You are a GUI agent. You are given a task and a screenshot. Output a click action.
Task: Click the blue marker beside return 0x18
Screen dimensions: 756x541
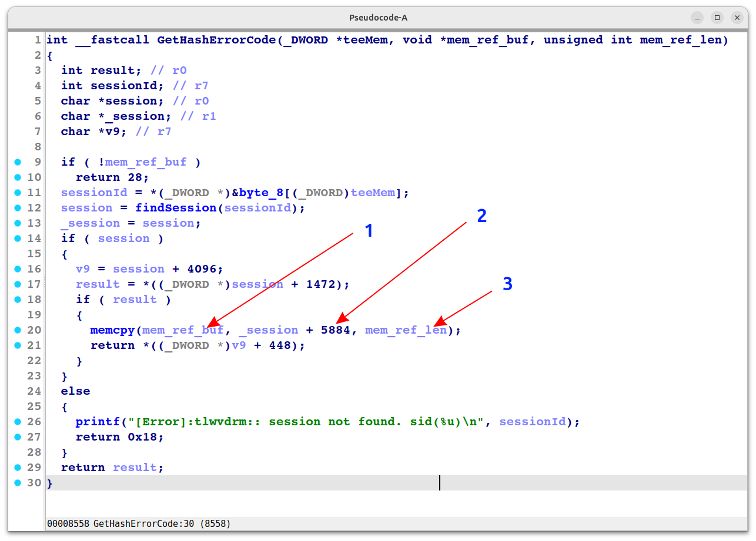[18, 436]
